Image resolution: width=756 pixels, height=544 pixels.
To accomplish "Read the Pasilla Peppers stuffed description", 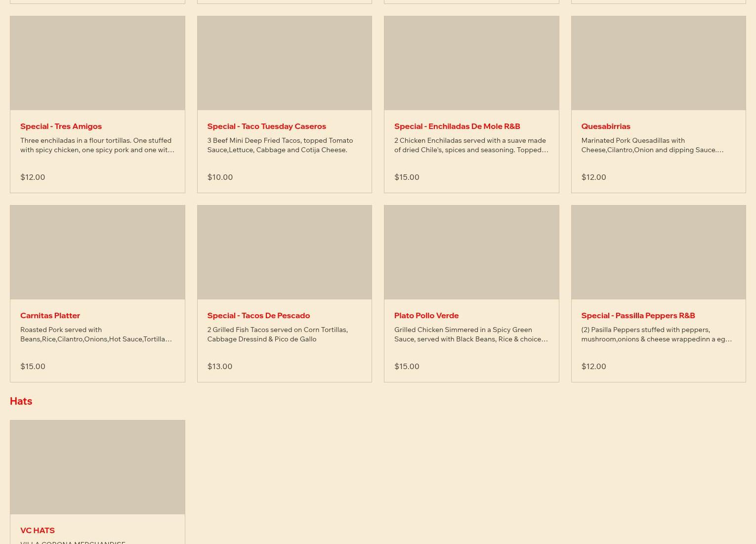I will (x=657, y=334).
